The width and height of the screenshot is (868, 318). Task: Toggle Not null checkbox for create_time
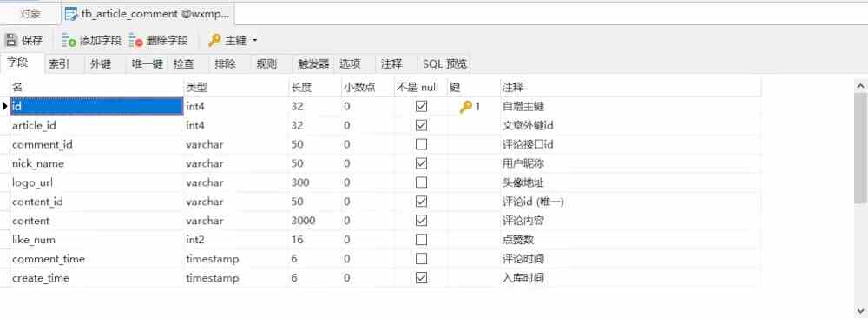(x=421, y=277)
